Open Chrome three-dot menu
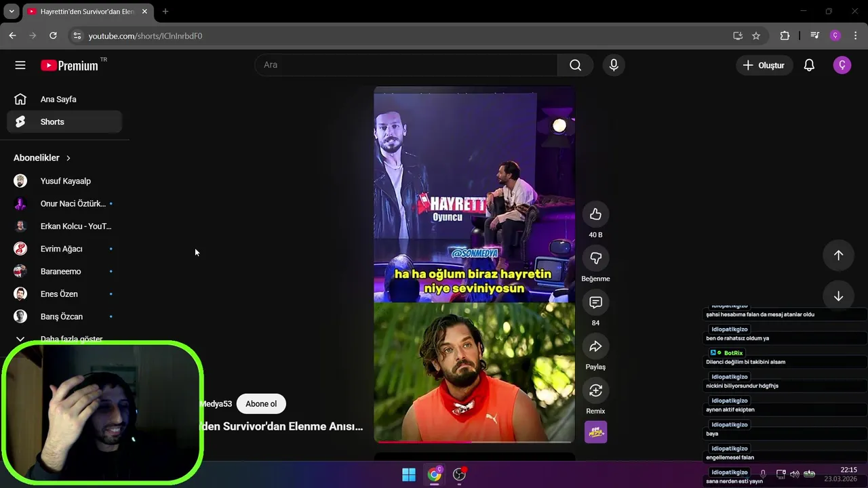The width and height of the screenshot is (868, 488). [x=856, y=35]
